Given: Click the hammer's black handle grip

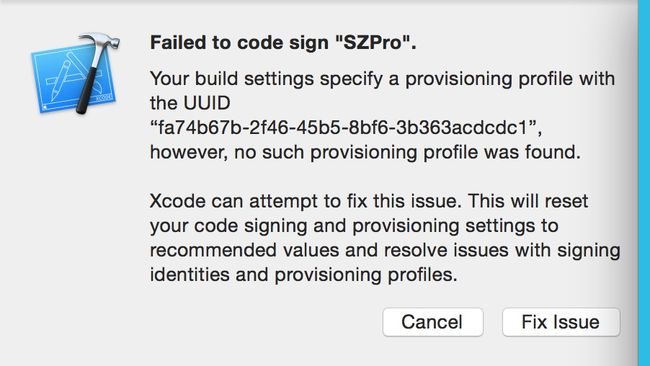Looking at the screenshot, I should click(87, 91).
